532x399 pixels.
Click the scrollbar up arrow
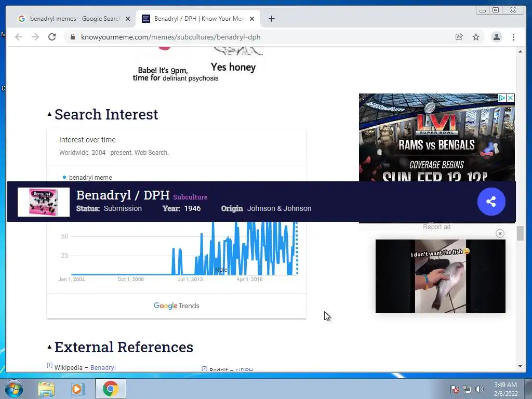[x=520, y=51]
